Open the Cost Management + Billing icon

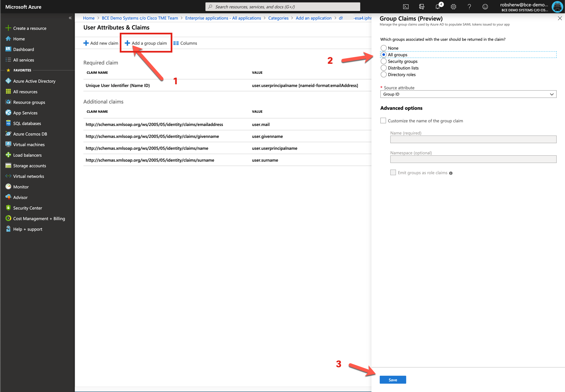[8, 218]
